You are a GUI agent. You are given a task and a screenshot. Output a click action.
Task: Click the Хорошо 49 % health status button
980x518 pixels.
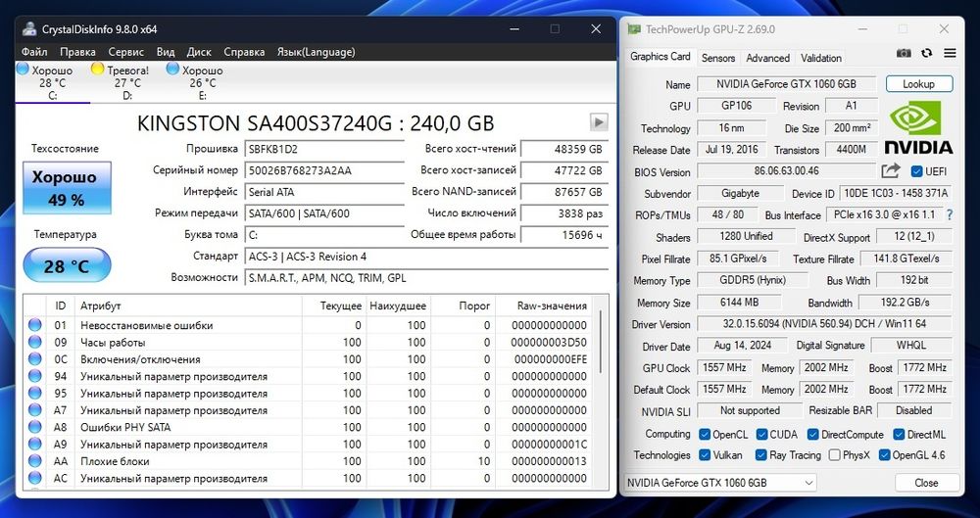(x=67, y=187)
